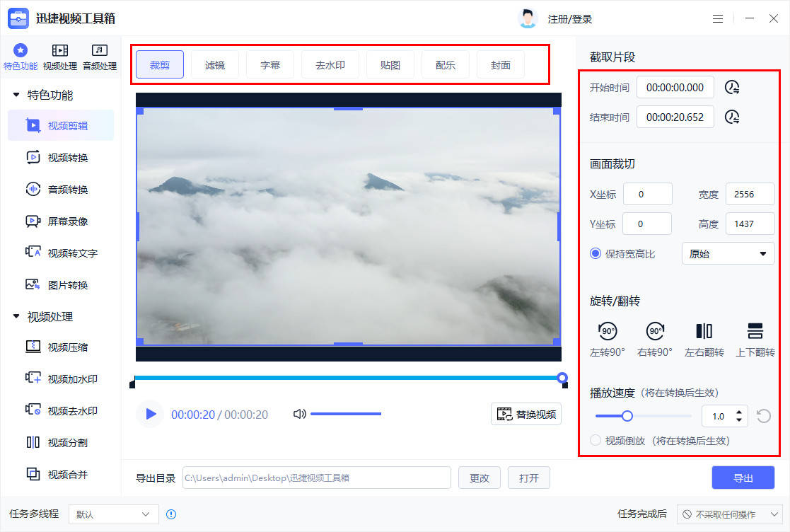Click the timeline playhead end handle
The height and width of the screenshot is (532, 790).
click(562, 377)
